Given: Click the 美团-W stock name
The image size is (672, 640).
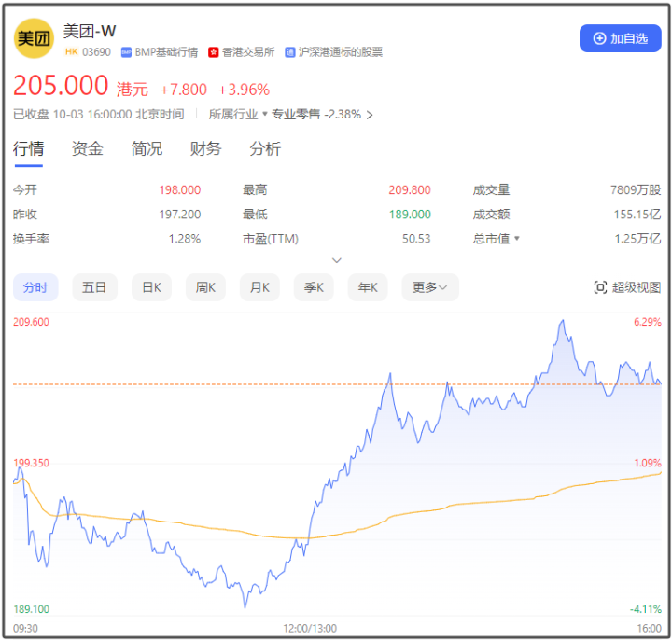Looking at the screenshot, I should click(90, 31).
